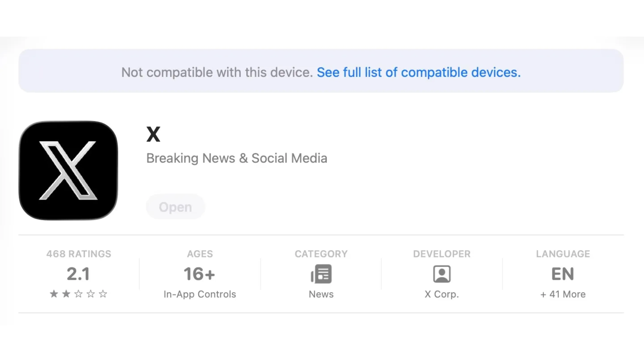
Task: Select the In-App Controls text
Action: tap(200, 294)
